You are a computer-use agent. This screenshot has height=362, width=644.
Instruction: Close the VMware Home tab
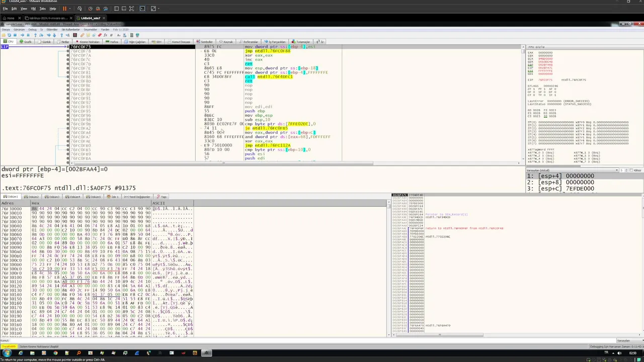click(20, 18)
